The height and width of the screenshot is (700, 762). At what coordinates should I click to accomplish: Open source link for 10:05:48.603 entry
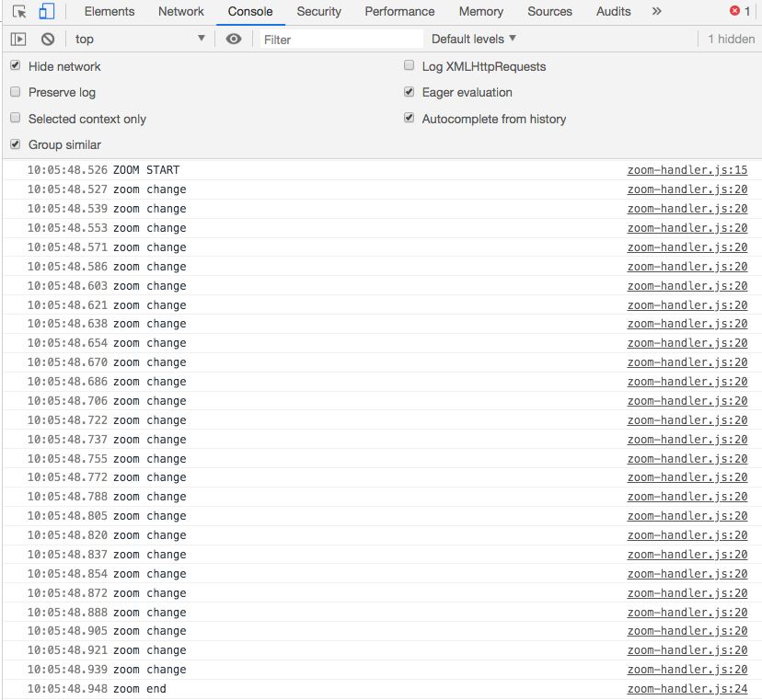pyautogui.click(x=687, y=286)
